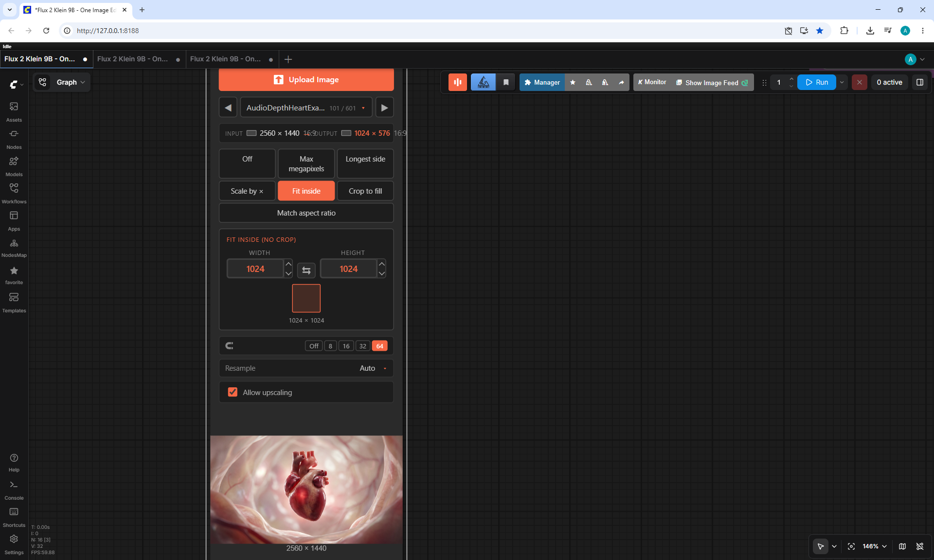Open the Apps sidebar panel
The height and width of the screenshot is (560, 934).
coord(14,220)
